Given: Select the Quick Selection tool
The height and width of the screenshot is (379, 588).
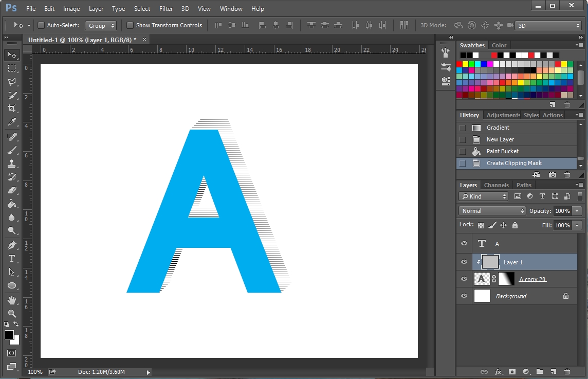Looking at the screenshot, I should (x=12, y=95).
